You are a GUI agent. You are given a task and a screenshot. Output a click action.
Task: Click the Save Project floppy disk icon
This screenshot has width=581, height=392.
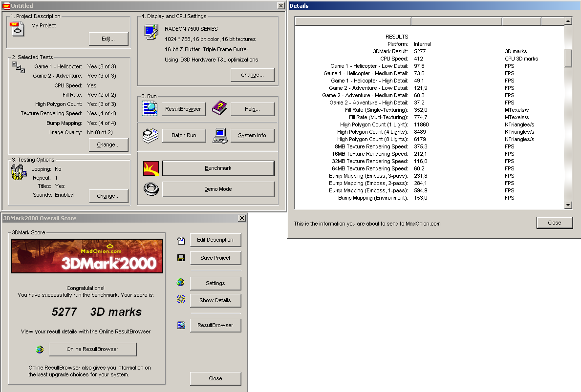point(181,258)
